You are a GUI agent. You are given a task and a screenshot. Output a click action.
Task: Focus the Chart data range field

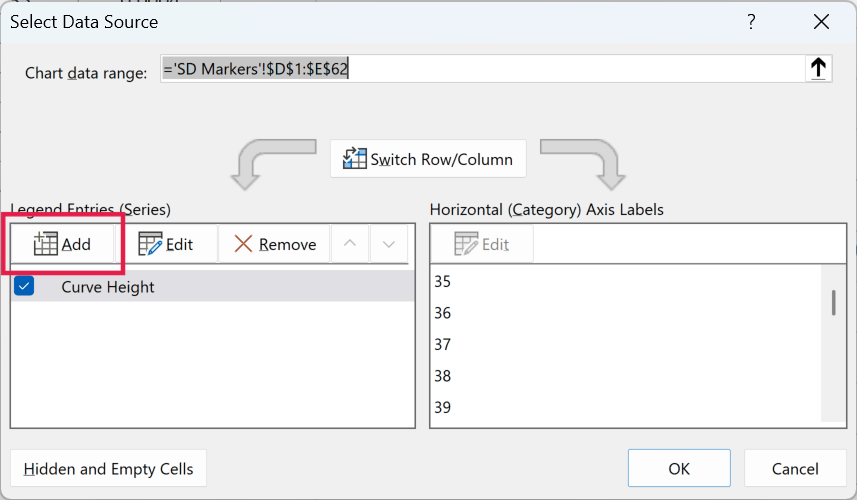pyautogui.click(x=483, y=69)
